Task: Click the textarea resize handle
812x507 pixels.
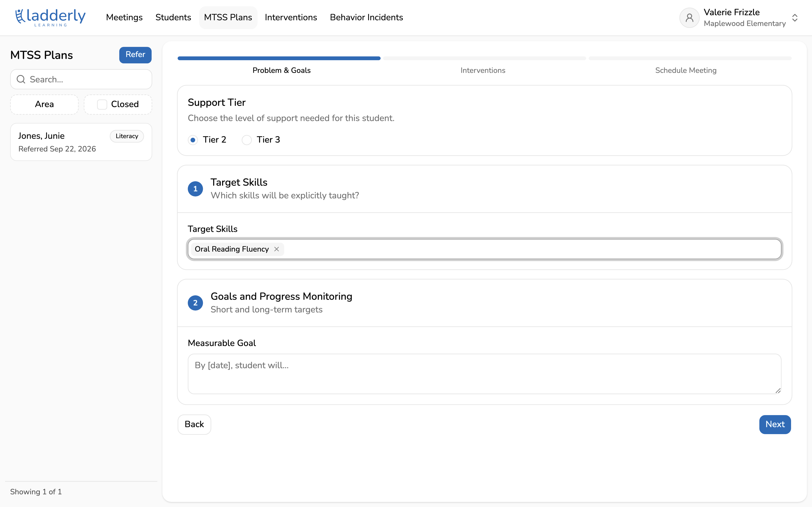Action: [x=778, y=390]
